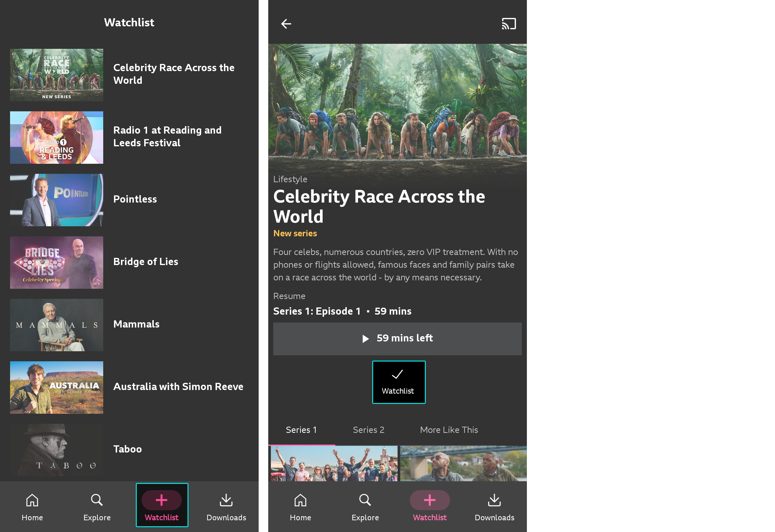
Task: Toggle the Watchlist checkmark to remove the show
Action: pos(399,382)
